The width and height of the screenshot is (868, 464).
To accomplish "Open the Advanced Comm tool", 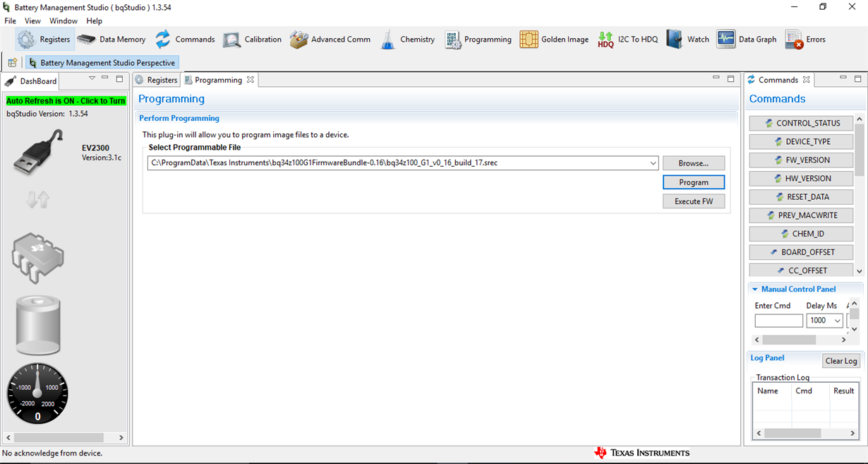I will tap(330, 40).
